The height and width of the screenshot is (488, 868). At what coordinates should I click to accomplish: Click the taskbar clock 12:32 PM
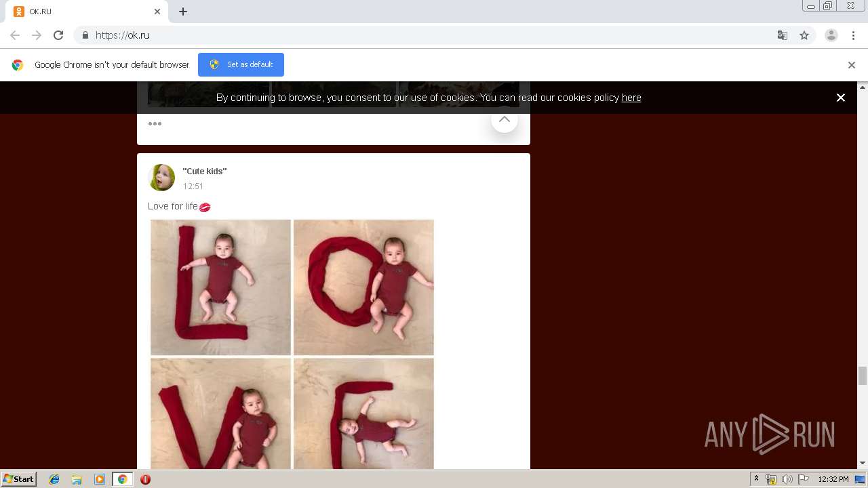pyautogui.click(x=833, y=479)
